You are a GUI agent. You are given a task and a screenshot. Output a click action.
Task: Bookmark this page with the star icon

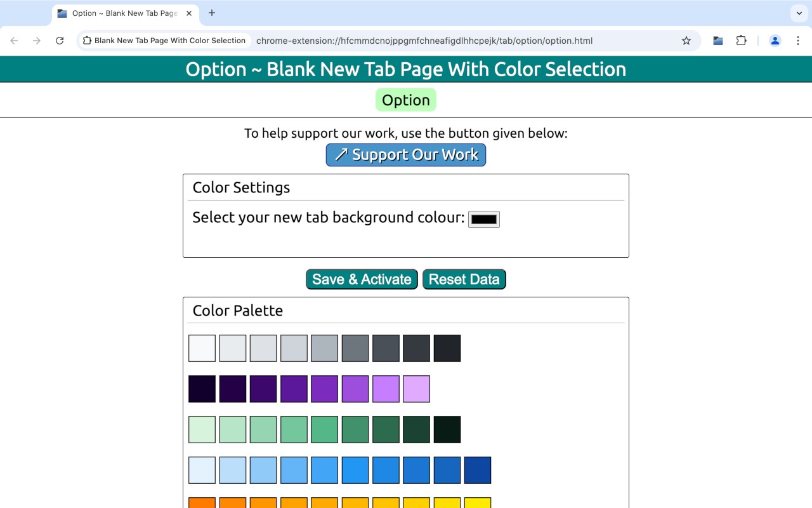coord(686,41)
